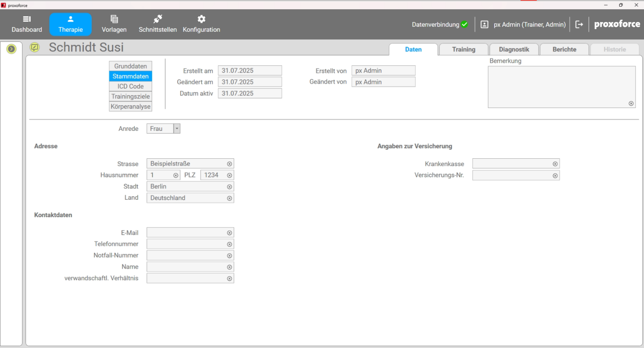Image resolution: width=644 pixels, height=348 pixels.
Task: Open the Dashboard view
Action: point(27,24)
